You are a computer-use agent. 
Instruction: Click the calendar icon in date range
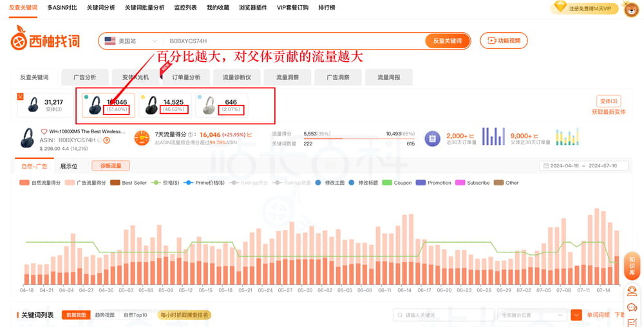(545, 166)
